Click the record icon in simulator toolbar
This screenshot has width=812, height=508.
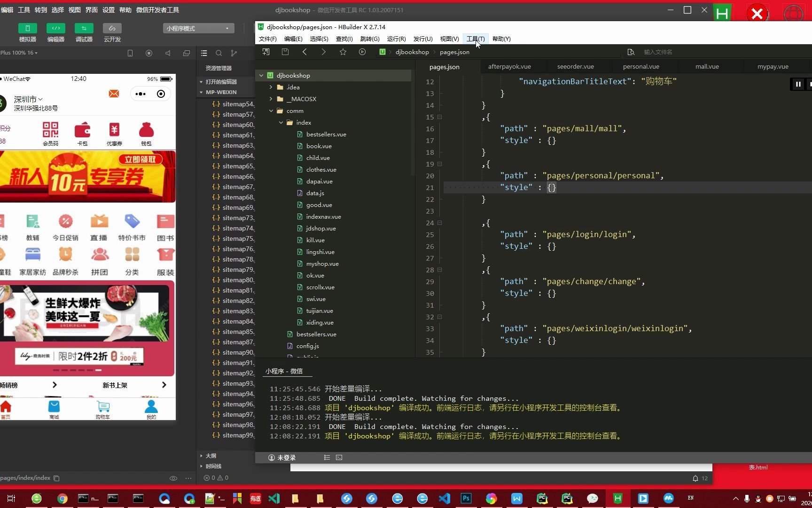(x=149, y=53)
